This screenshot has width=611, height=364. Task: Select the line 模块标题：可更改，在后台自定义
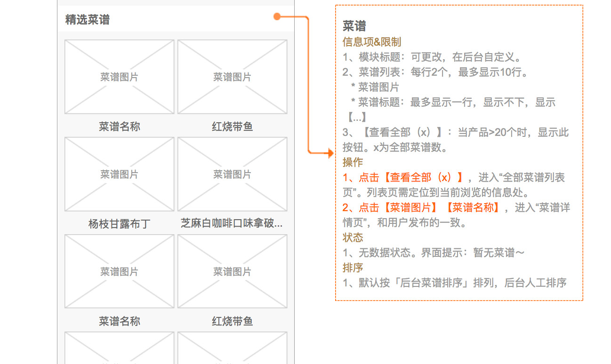point(432,57)
